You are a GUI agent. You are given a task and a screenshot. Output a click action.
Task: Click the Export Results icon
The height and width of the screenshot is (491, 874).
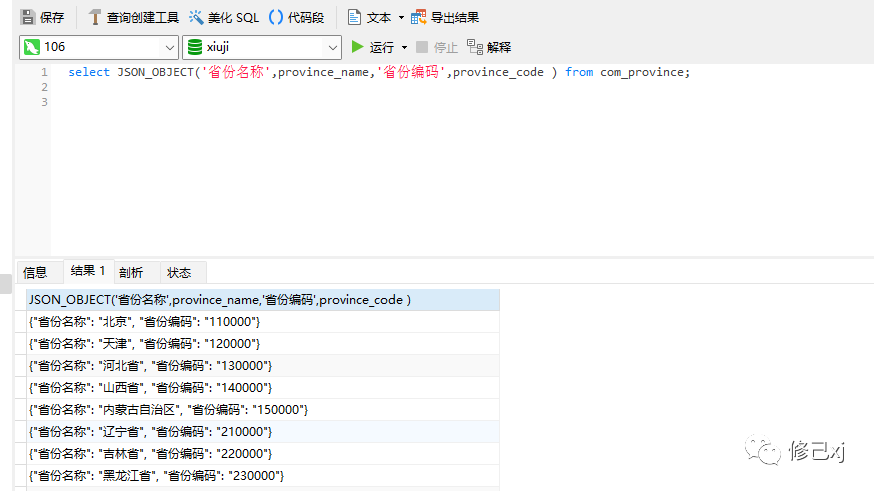[x=419, y=17]
